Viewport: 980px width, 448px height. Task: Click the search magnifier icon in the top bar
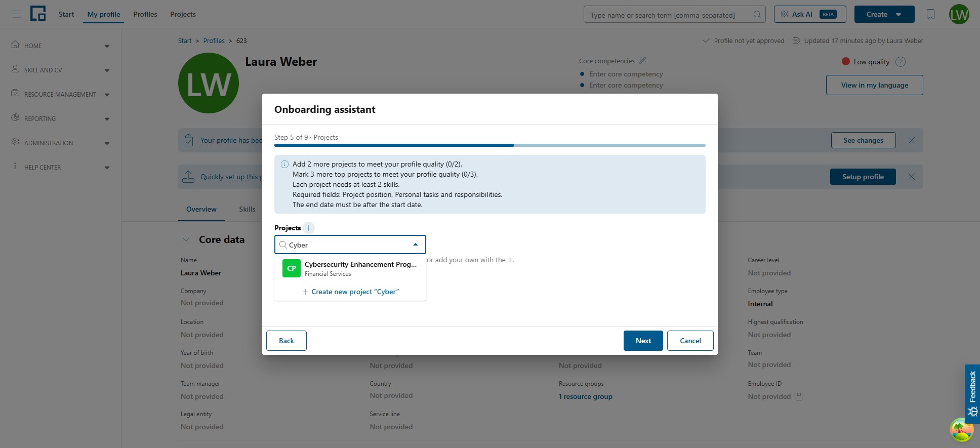(x=757, y=15)
